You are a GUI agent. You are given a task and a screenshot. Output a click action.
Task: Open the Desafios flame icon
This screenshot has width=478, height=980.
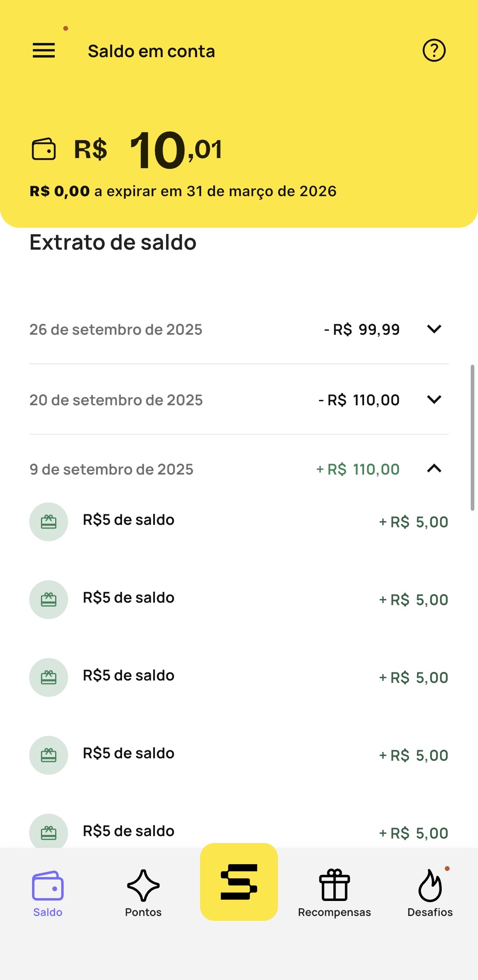tap(430, 885)
